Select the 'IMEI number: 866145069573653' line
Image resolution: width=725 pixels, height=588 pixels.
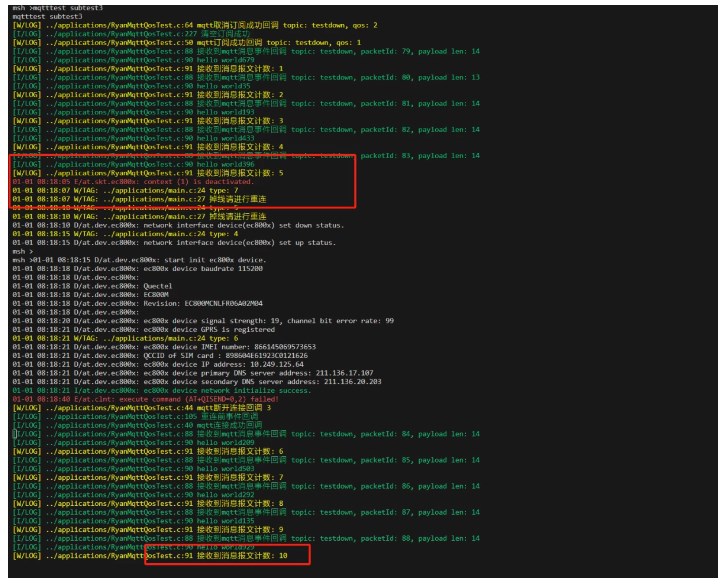164,347
